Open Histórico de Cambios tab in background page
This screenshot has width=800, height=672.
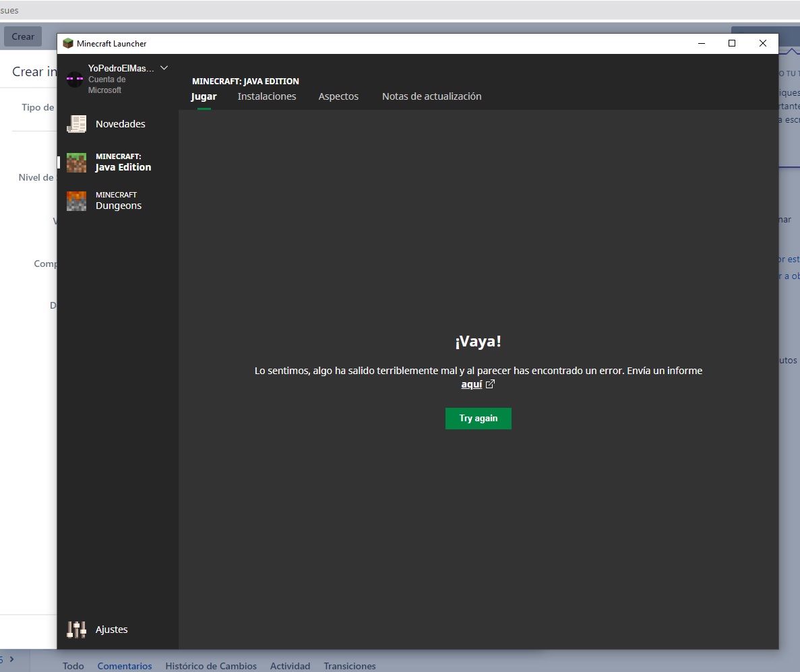pos(211,666)
